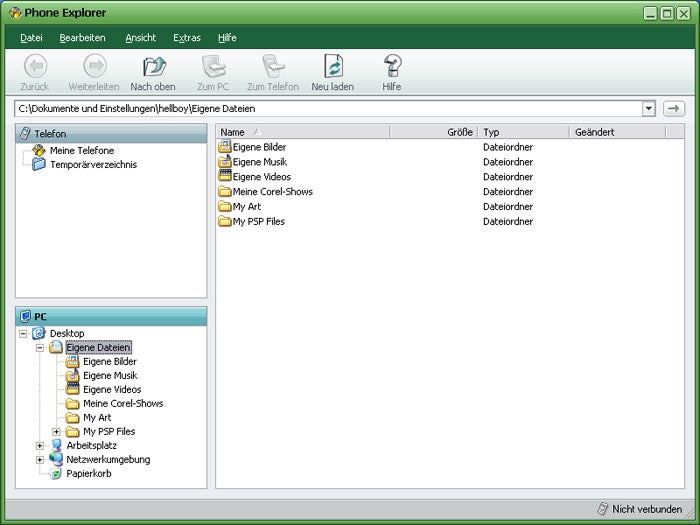Click the Arbeitsplatz computer icon
The image size is (700, 525).
click(x=56, y=445)
